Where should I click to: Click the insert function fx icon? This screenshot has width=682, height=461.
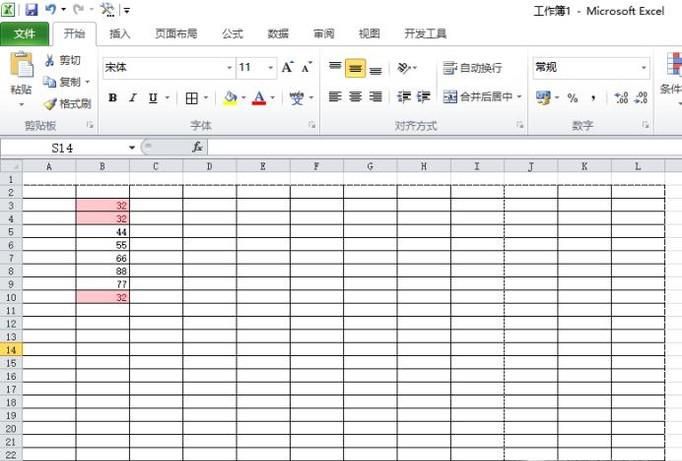(x=197, y=147)
